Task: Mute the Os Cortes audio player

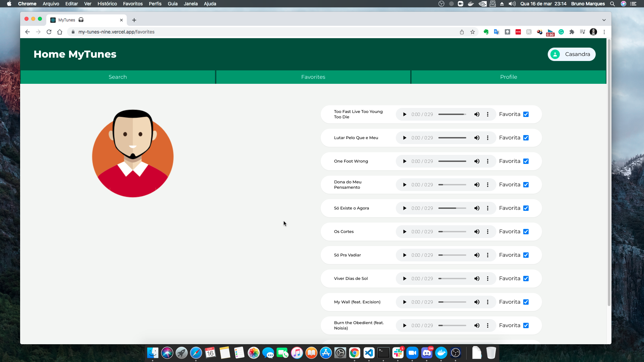Action: [477, 232]
